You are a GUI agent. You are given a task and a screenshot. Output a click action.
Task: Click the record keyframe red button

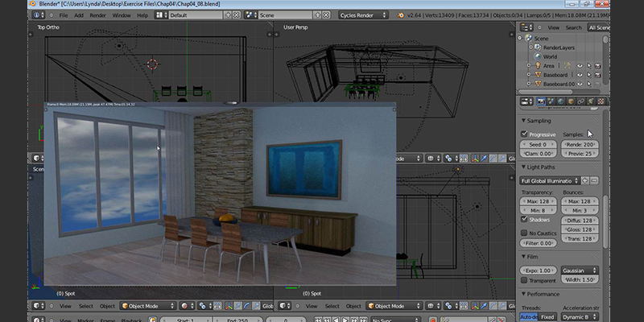pyautogui.click(x=432, y=320)
